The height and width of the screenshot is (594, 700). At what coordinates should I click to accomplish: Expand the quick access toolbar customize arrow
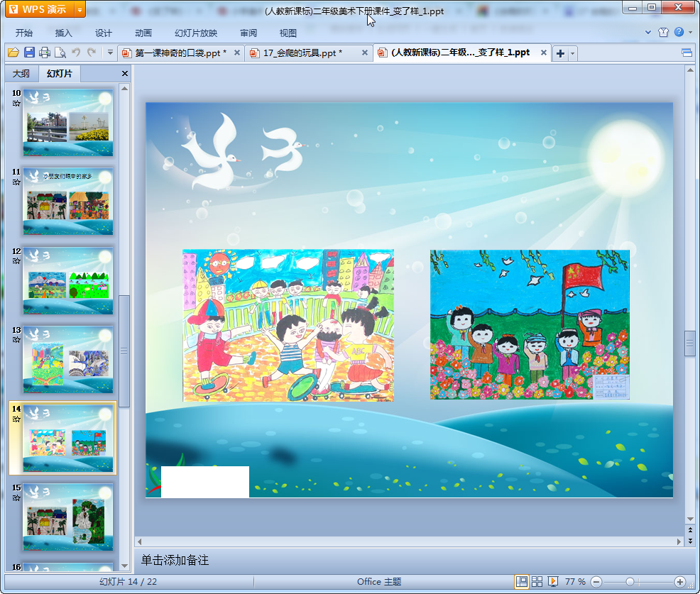click(110, 53)
